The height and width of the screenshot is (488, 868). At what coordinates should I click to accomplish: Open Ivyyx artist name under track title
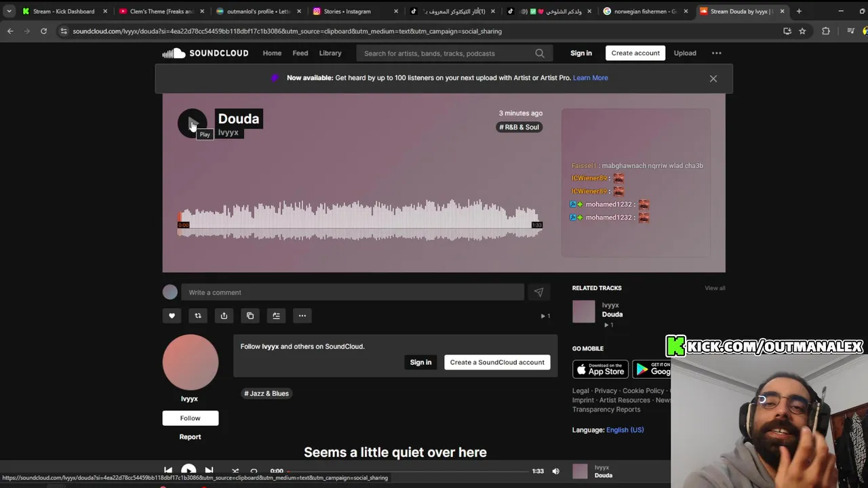pyautogui.click(x=228, y=133)
